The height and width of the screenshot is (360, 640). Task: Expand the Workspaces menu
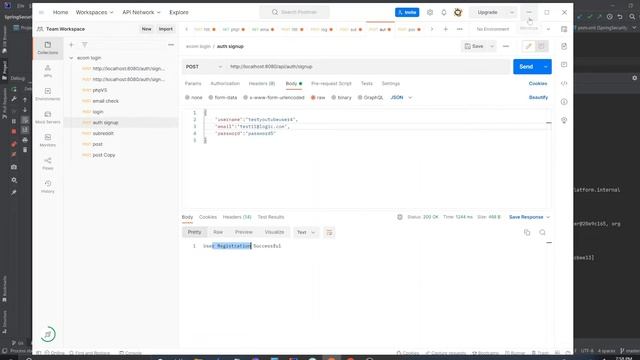(x=94, y=12)
